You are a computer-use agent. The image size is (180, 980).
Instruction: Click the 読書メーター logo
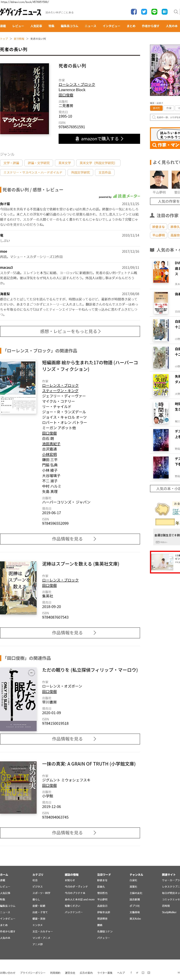pyautogui.click(x=126, y=196)
